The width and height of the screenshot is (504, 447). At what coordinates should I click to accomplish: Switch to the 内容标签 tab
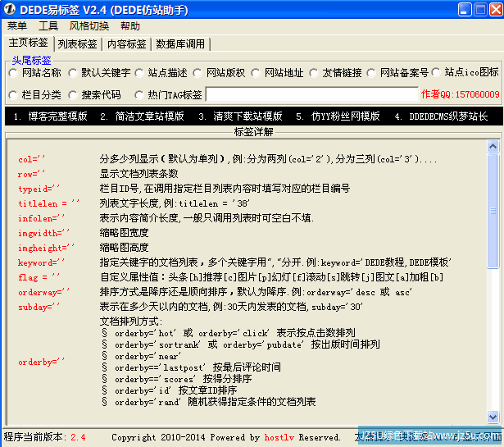click(127, 44)
